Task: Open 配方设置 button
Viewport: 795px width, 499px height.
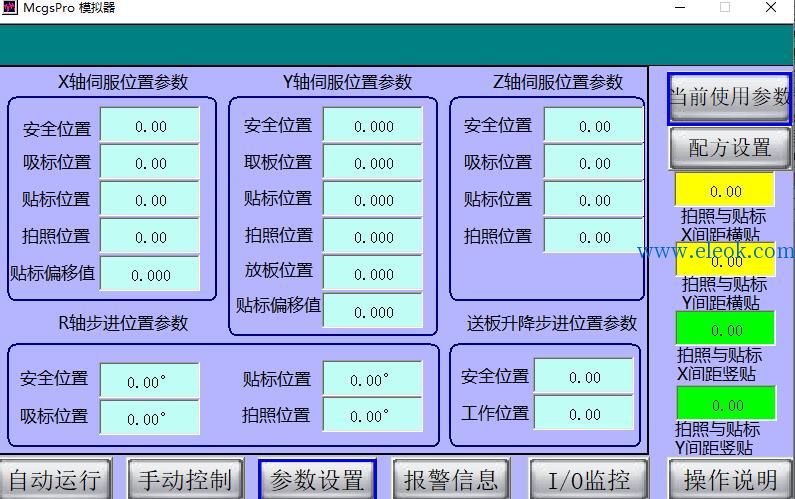Action: 730,148
